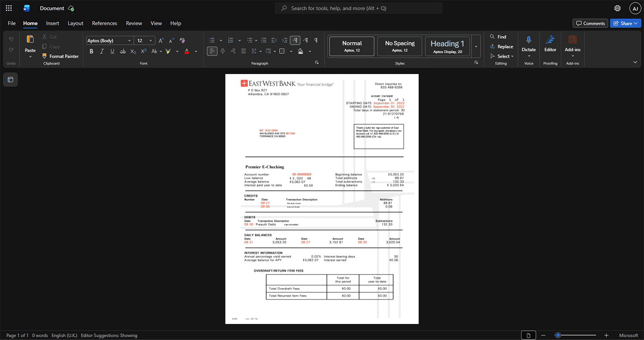
Task: Open font color dropdown arrow
Action: pyautogui.click(x=196, y=51)
